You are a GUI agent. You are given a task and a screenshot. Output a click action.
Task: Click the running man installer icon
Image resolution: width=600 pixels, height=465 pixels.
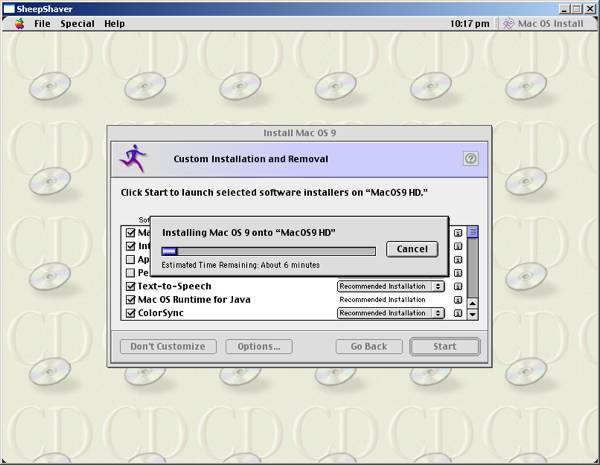(x=132, y=158)
